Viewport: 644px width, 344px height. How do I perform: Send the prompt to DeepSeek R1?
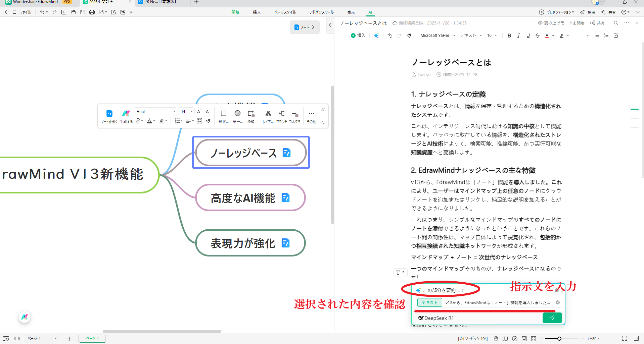point(552,318)
